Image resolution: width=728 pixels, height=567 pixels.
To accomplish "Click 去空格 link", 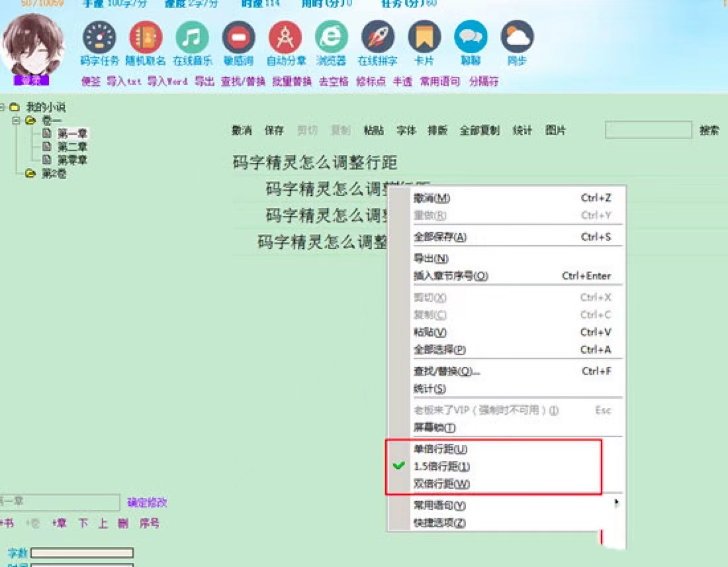I will click(x=334, y=81).
